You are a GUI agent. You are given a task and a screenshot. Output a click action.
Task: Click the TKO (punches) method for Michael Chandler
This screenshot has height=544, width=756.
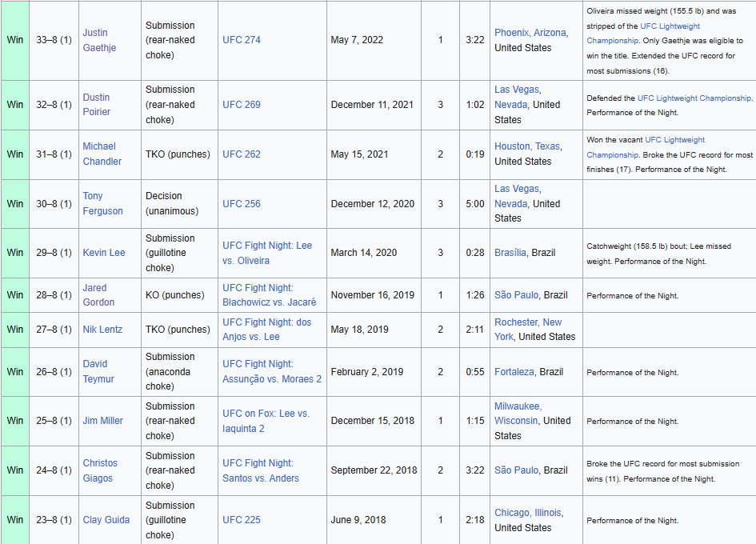178,154
